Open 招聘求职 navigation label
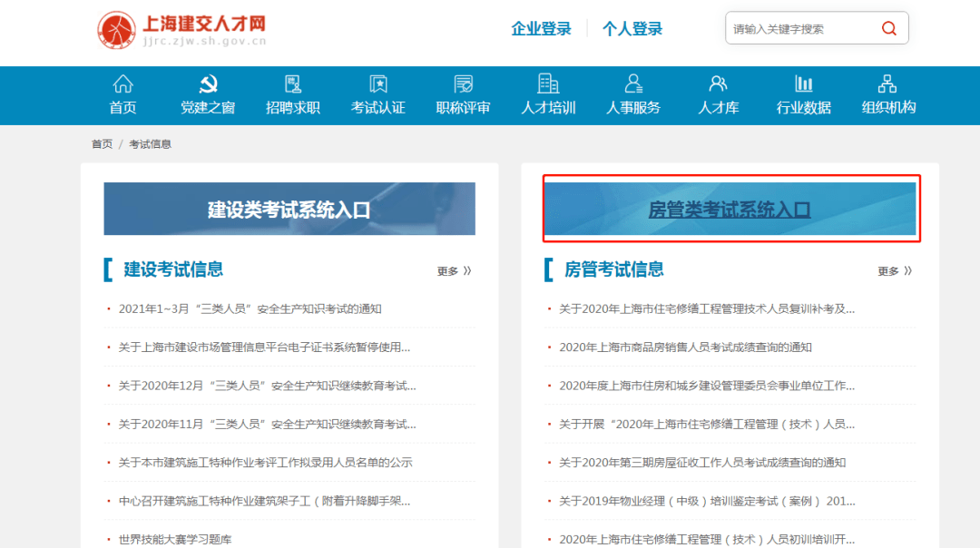Viewport: 980px width, 548px height. pos(293,107)
